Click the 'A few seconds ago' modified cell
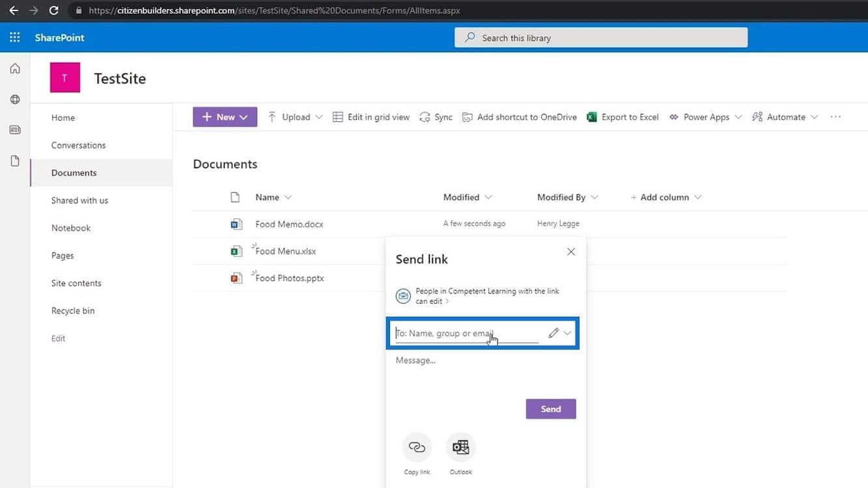Image resolution: width=868 pixels, height=488 pixels. (474, 223)
